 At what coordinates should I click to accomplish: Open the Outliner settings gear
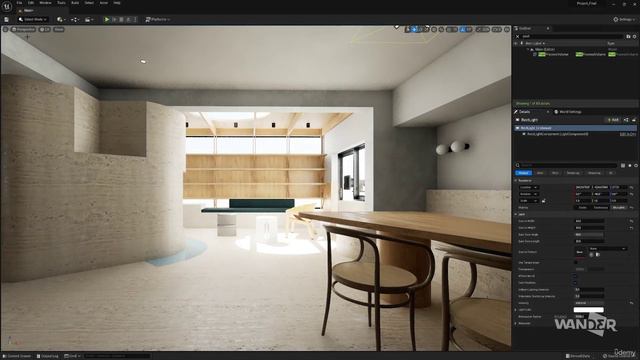[634, 36]
